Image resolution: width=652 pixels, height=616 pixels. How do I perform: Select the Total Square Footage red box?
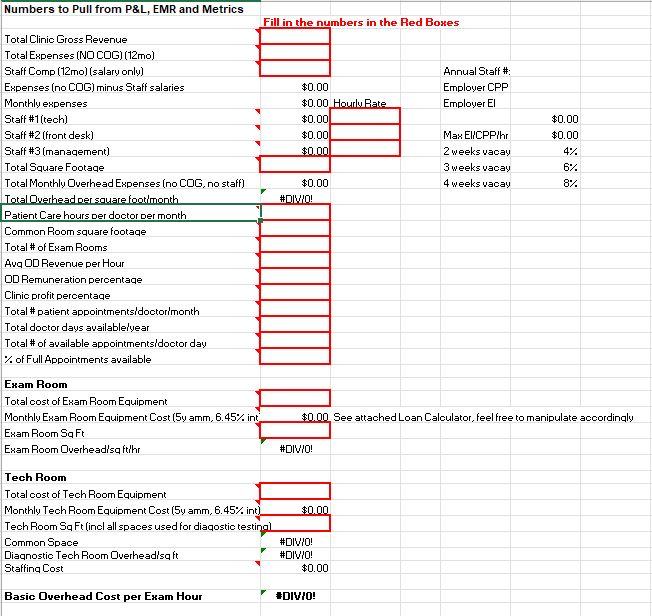pos(295,165)
